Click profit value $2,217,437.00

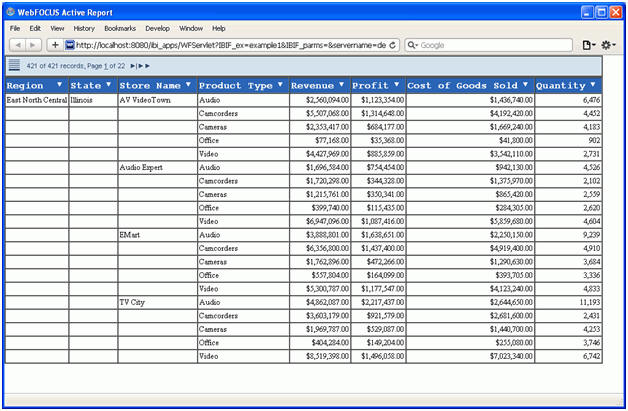[x=382, y=302]
